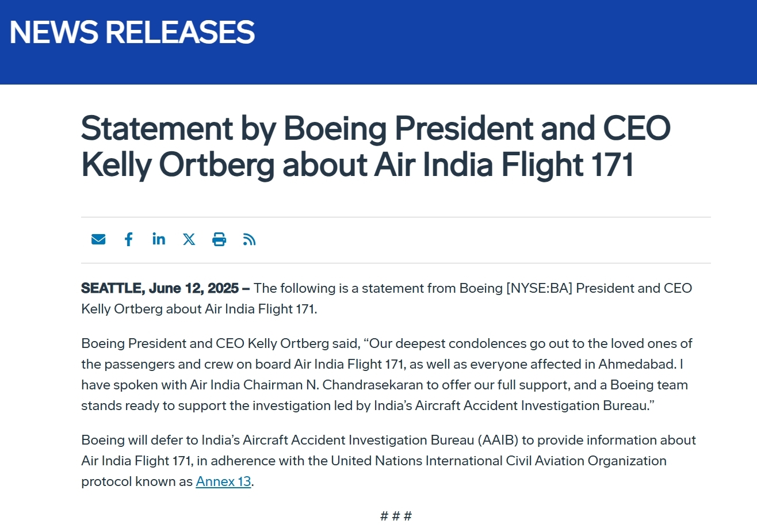
Task: Share the release on LinkedIn
Action: 159,239
